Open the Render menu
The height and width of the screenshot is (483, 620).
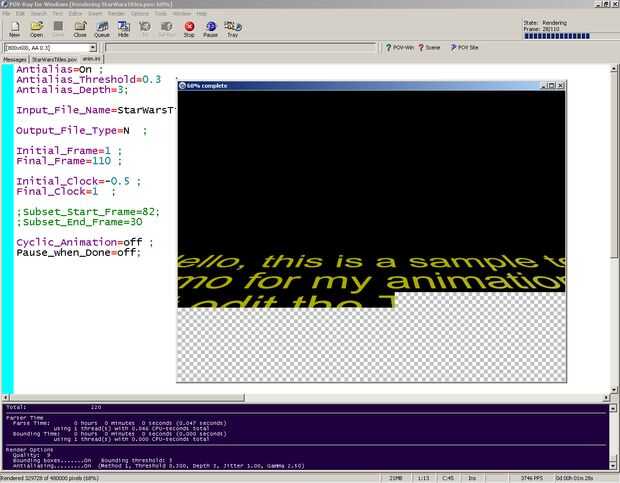click(116, 13)
